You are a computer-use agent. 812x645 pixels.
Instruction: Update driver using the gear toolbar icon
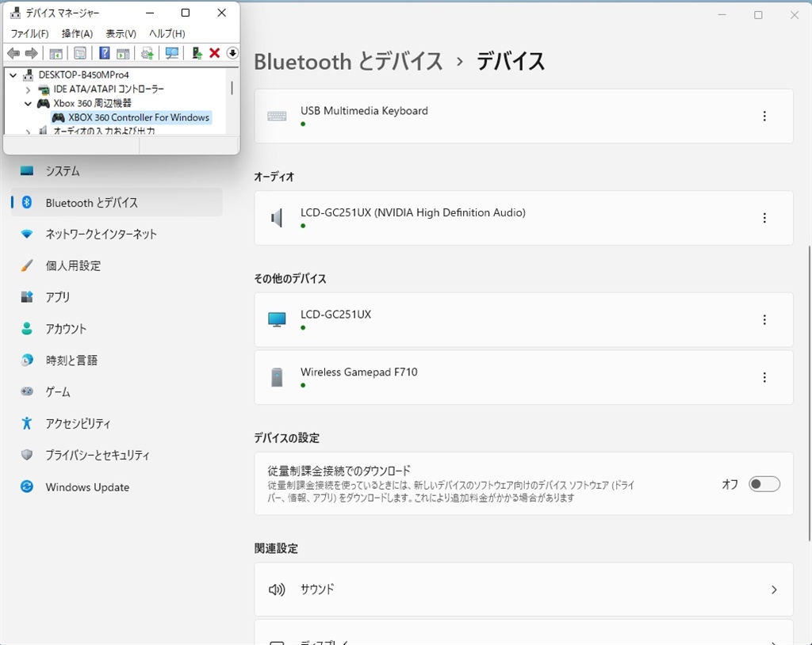tap(147, 53)
